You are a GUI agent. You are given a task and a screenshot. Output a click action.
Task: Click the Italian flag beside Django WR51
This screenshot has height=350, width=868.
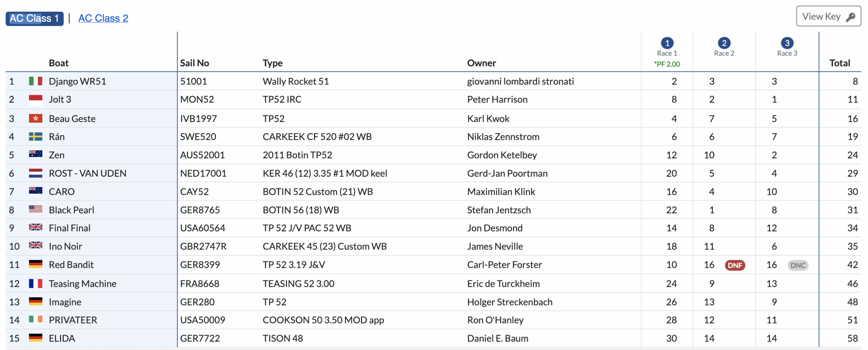tap(36, 81)
